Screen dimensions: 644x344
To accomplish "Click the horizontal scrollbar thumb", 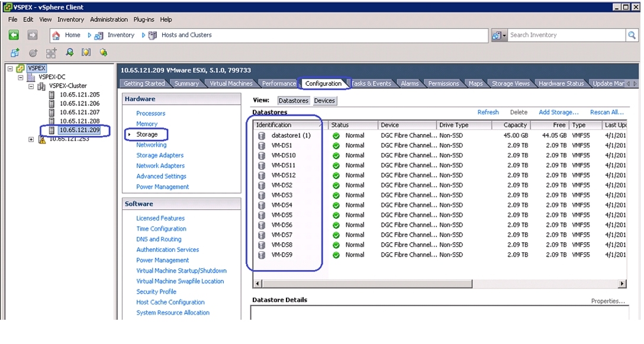I will (x=367, y=283).
